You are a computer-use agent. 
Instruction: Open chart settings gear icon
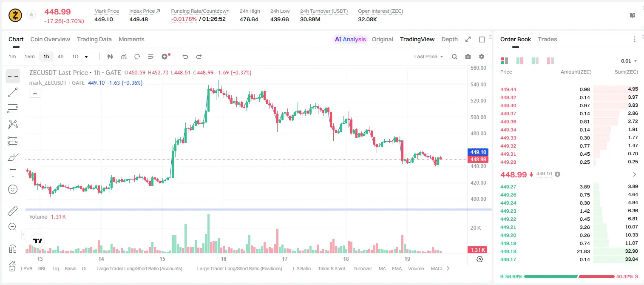(482, 57)
